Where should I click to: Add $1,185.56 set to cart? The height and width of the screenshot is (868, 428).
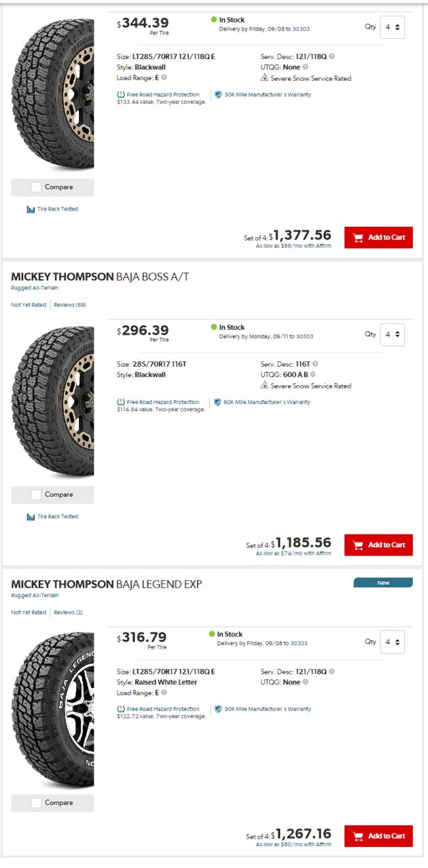(378, 545)
